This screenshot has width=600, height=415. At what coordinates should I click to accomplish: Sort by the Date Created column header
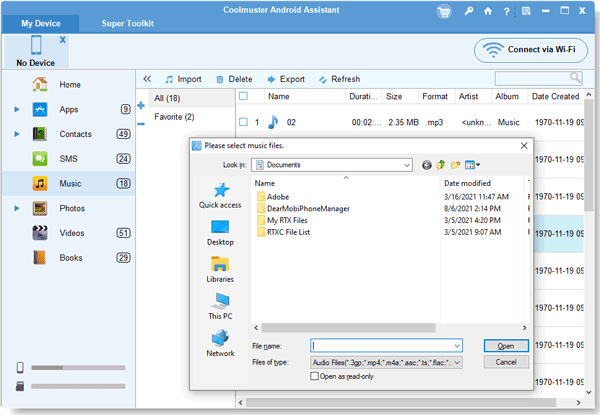coord(556,96)
